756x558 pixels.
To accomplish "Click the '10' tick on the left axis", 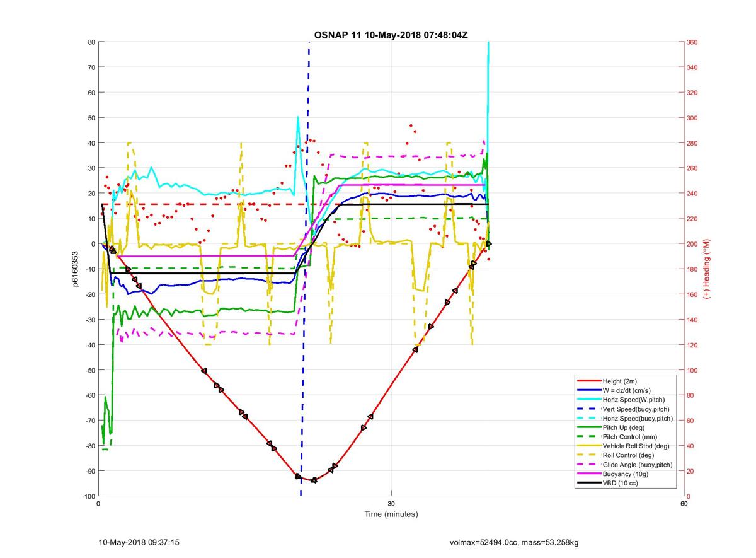I will click(x=91, y=219).
